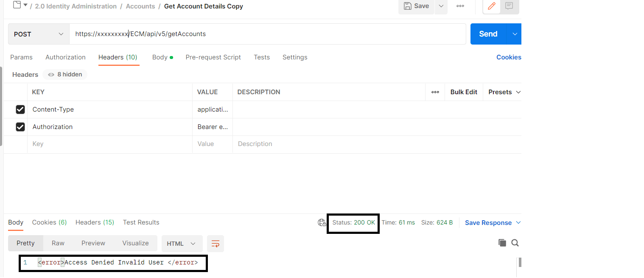Click the empty Key input field

(x=110, y=144)
